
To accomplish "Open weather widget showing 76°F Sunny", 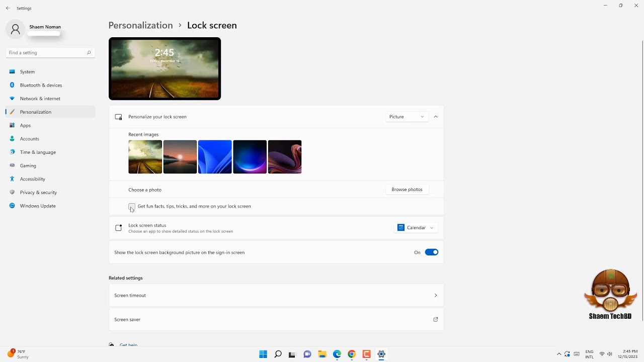I will coord(18,354).
